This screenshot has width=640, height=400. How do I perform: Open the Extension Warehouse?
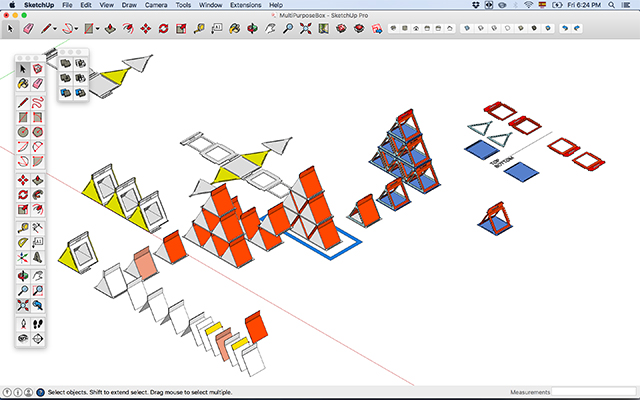[359, 29]
